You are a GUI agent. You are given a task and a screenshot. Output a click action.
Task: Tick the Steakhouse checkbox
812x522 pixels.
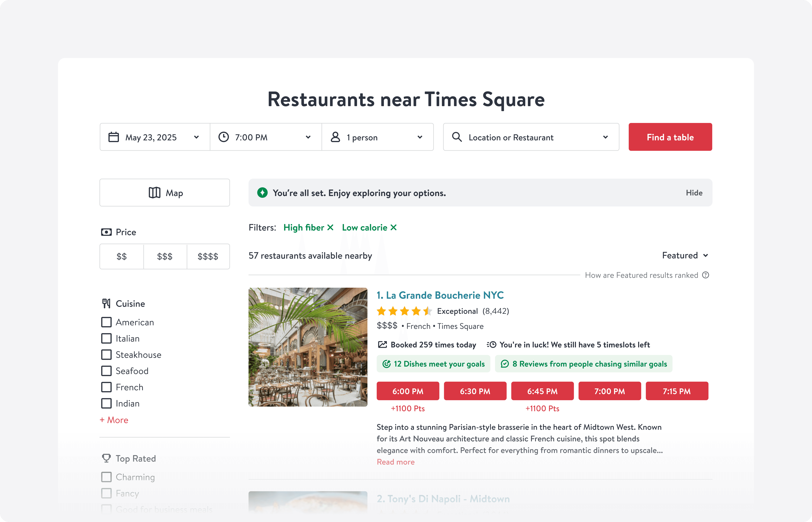(106, 355)
